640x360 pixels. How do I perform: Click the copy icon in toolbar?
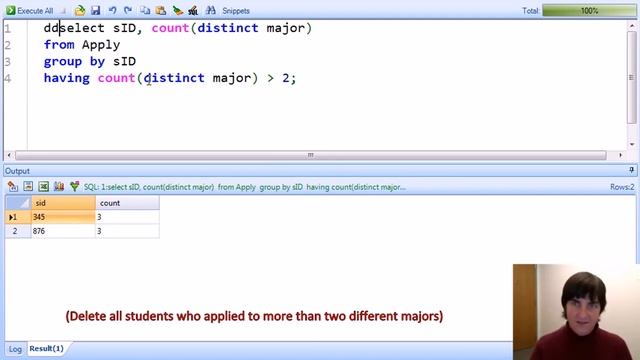[145, 11]
